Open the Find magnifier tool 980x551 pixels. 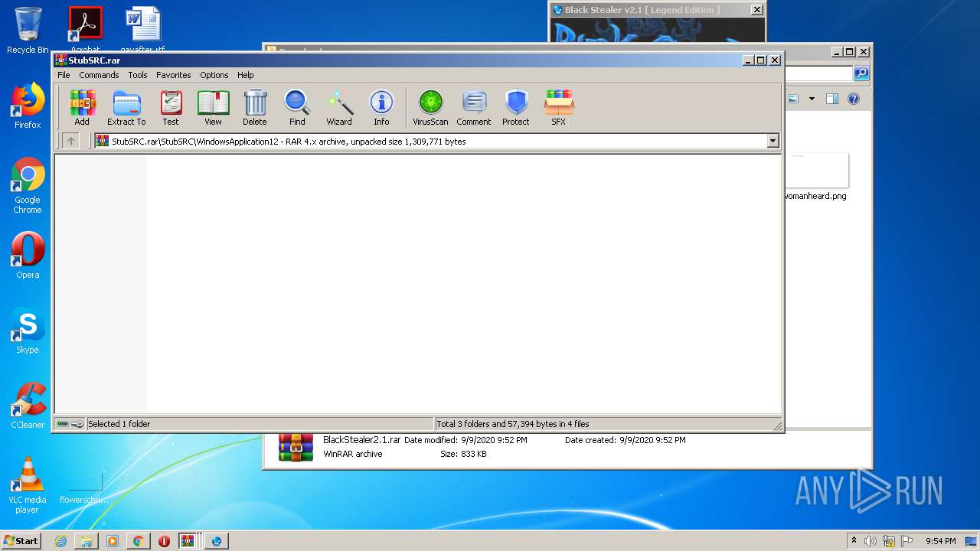(x=297, y=107)
